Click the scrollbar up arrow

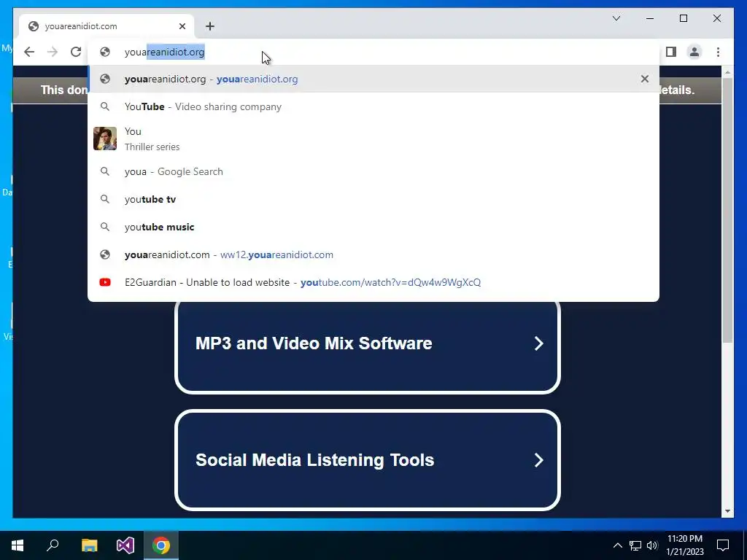727,72
